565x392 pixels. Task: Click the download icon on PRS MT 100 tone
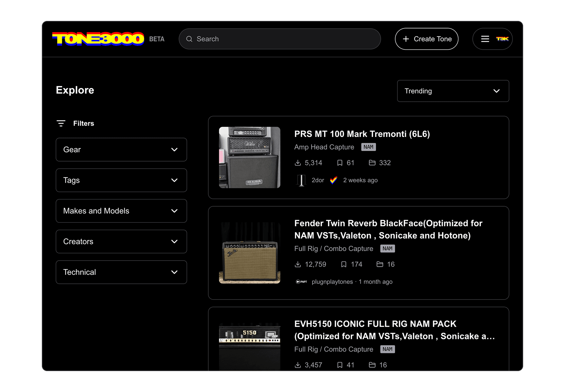point(298,162)
